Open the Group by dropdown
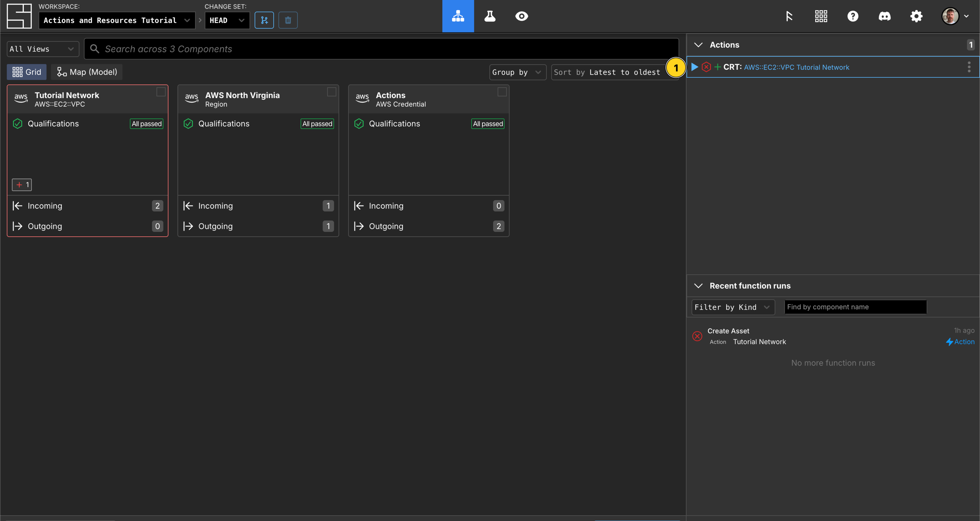This screenshot has width=980, height=521. [x=517, y=72]
